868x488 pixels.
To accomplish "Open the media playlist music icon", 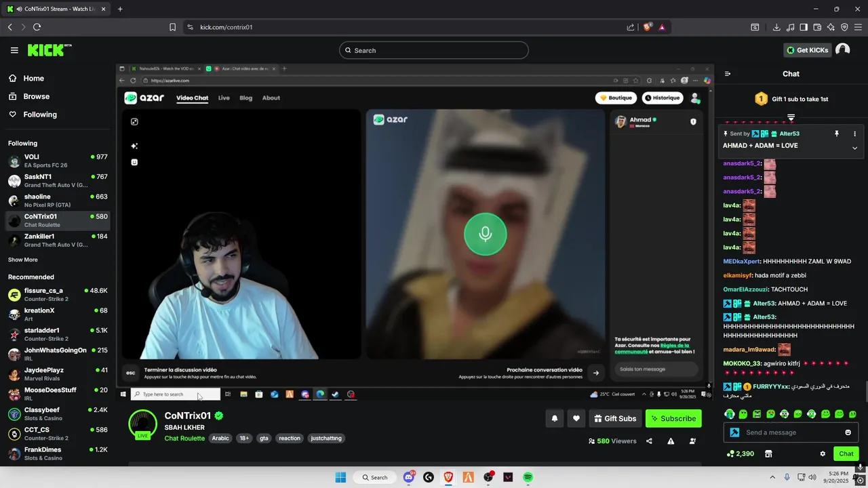I will click(790, 27).
